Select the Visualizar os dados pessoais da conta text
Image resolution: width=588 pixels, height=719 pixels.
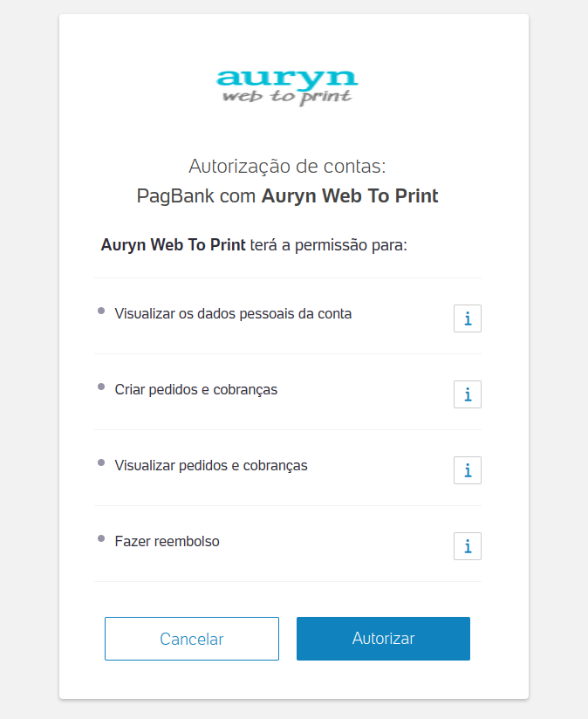[x=233, y=313]
